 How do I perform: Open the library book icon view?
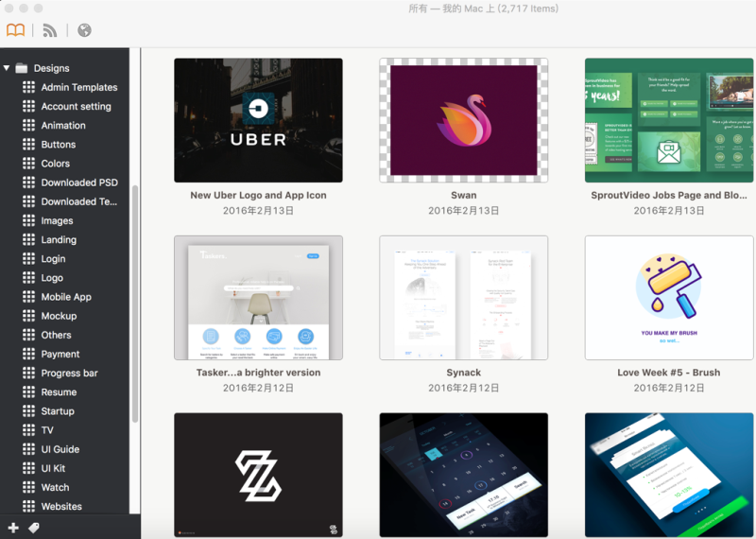pos(15,30)
